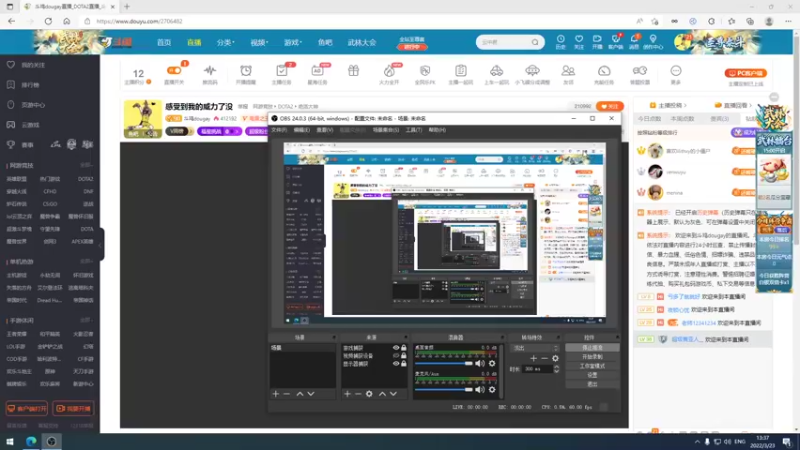Image resolution: width=800 pixels, height=450 pixels.
Task: Open the friends people icon
Action: [568, 70]
